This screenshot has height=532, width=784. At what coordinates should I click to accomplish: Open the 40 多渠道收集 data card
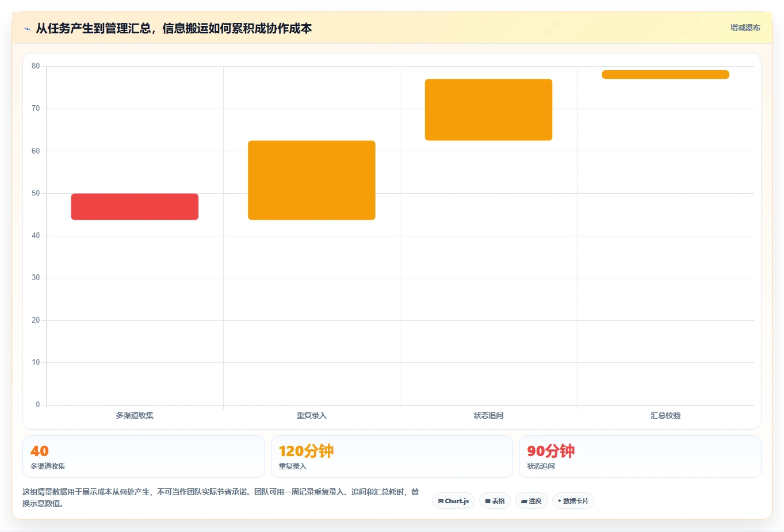[x=143, y=457]
